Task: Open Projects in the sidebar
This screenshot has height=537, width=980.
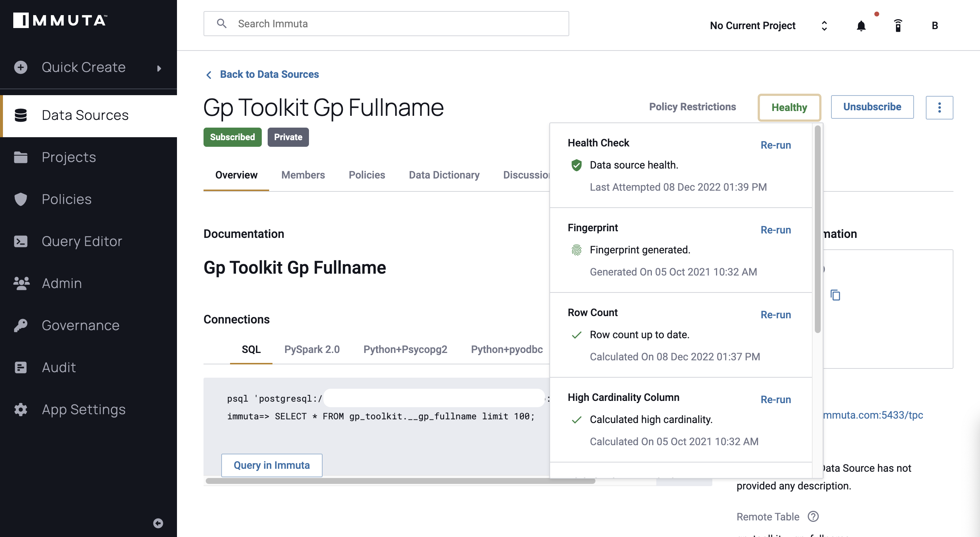Action: click(x=88, y=157)
